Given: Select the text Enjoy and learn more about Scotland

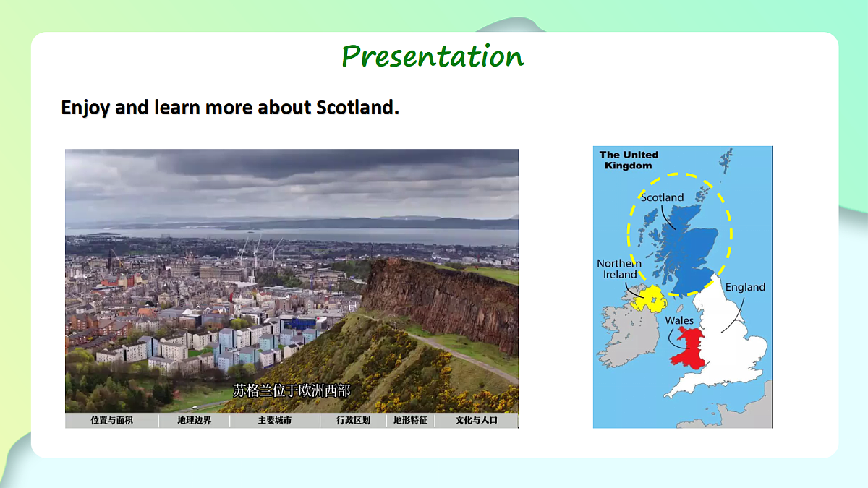Looking at the screenshot, I should (x=230, y=108).
